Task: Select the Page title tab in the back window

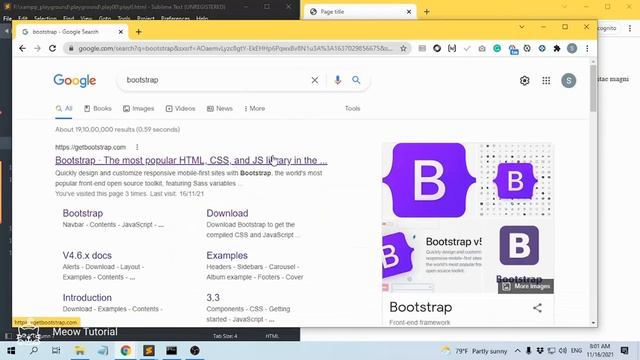Action: point(359,12)
